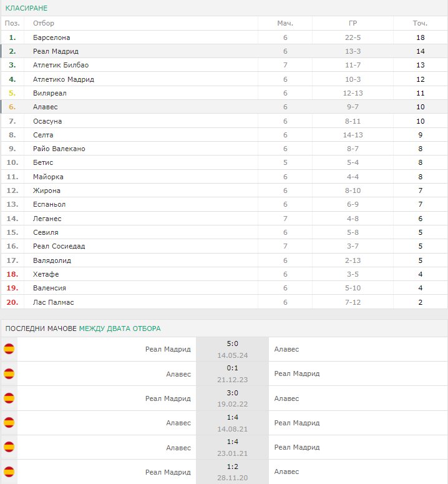Open the Барселона team link
The height and width of the screenshot is (484, 448).
pos(52,37)
